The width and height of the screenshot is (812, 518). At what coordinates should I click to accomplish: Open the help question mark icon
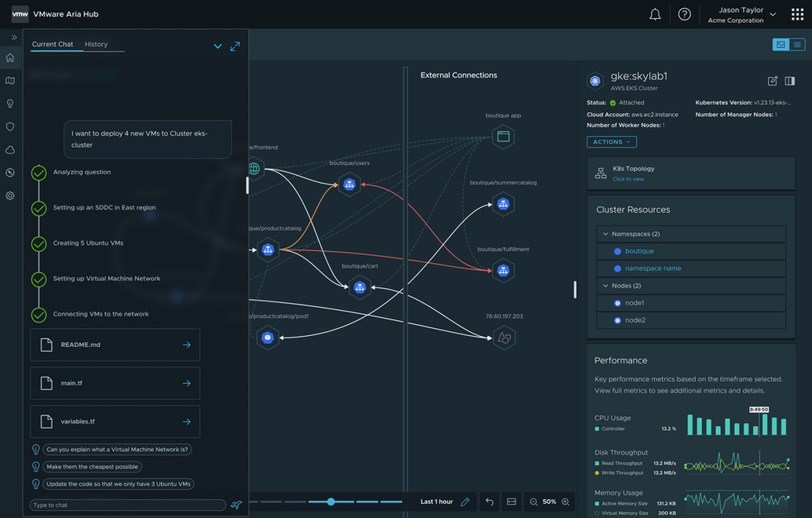point(685,14)
